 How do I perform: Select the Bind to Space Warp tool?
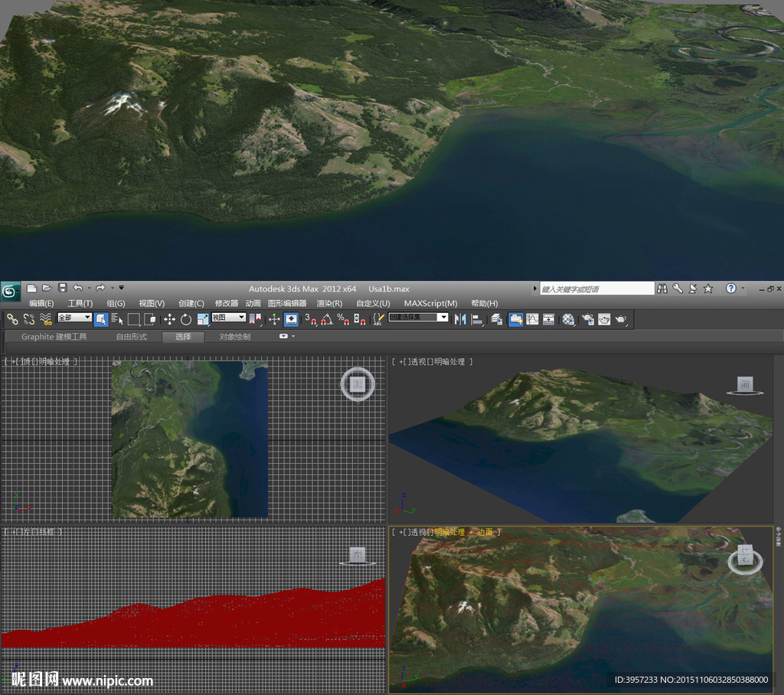coord(45,319)
